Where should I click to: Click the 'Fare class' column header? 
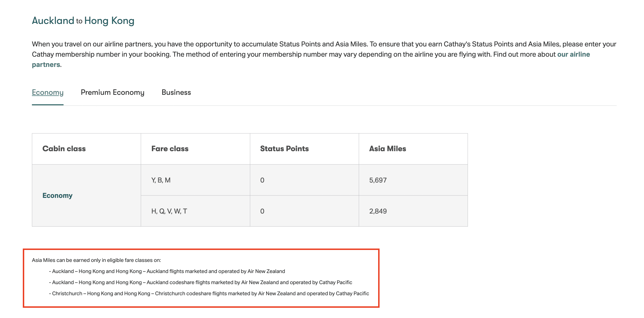170,149
